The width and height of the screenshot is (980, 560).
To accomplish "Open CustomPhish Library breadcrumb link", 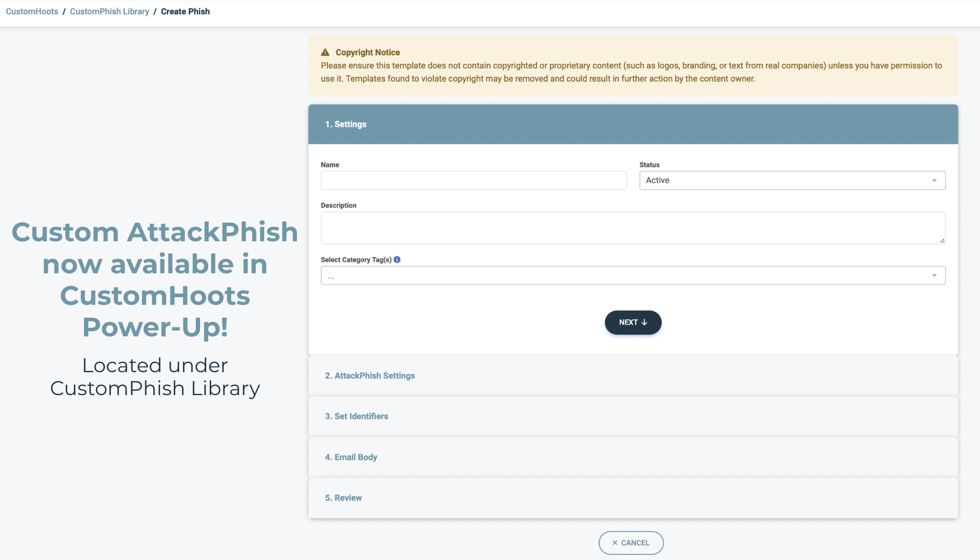I will tap(109, 11).
